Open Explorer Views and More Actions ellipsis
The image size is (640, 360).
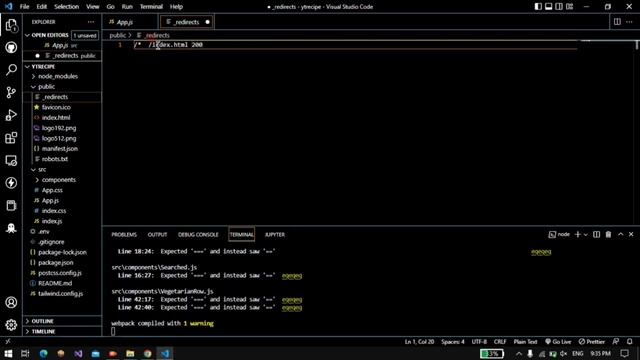tap(91, 22)
